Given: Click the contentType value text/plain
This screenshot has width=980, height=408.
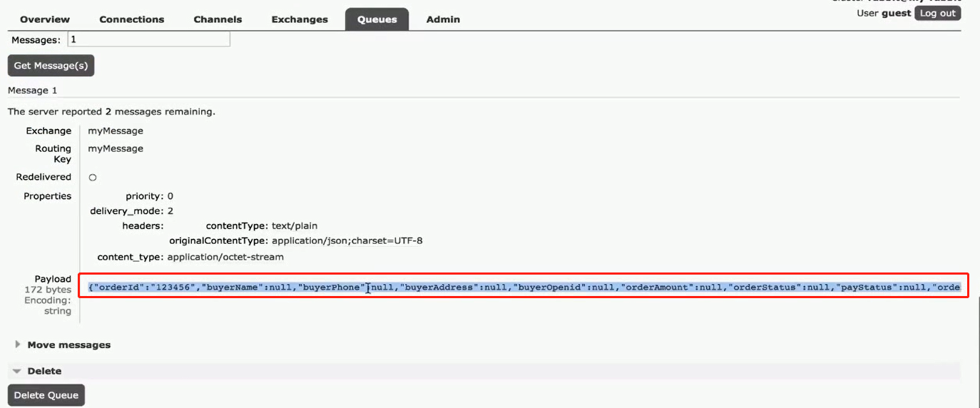Looking at the screenshot, I should pos(295,225).
